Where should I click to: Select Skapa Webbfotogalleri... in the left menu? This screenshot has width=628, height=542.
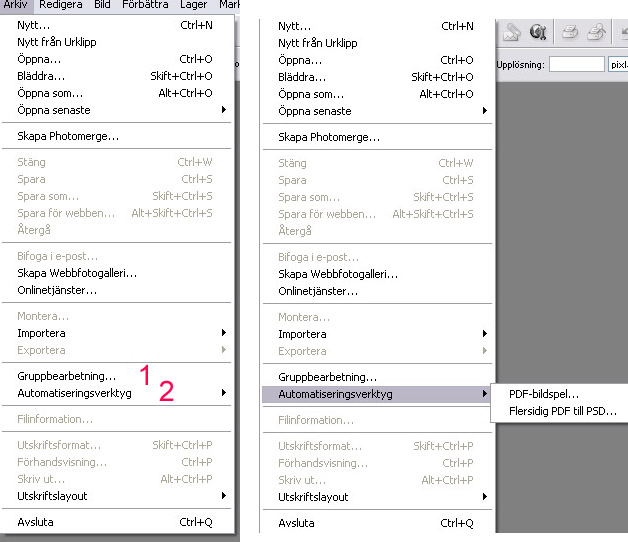point(117,273)
